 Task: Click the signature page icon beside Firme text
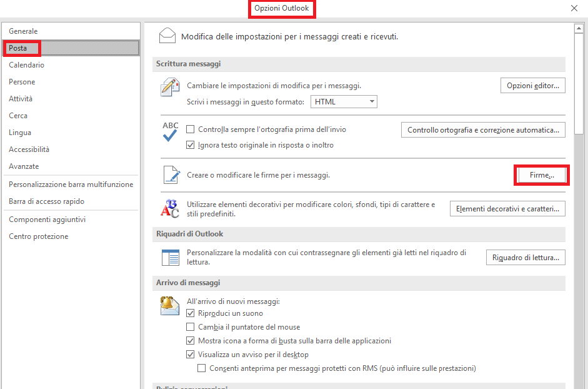pyautogui.click(x=169, y=175)
